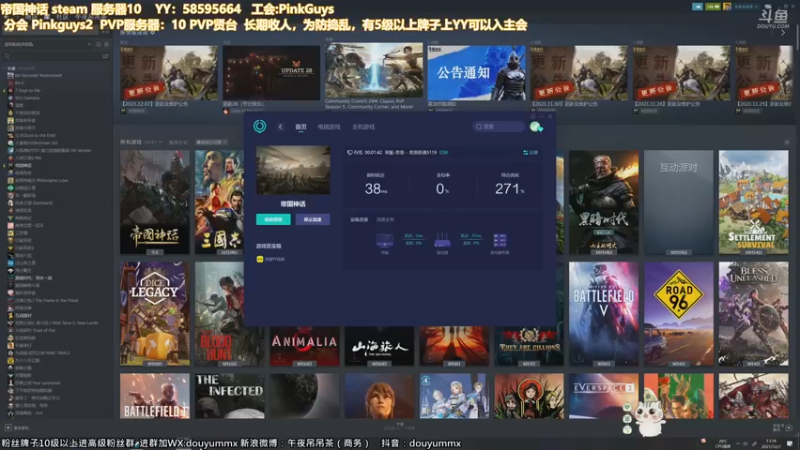Image resolution: width=800 pixels, height=450 pixels.
Task: Open the Bless Unleashed game tile
Action: pos(754,314)
